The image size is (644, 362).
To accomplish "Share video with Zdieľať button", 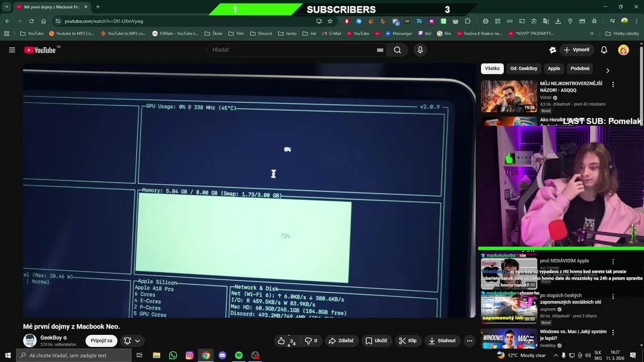I will coord(341,341).
